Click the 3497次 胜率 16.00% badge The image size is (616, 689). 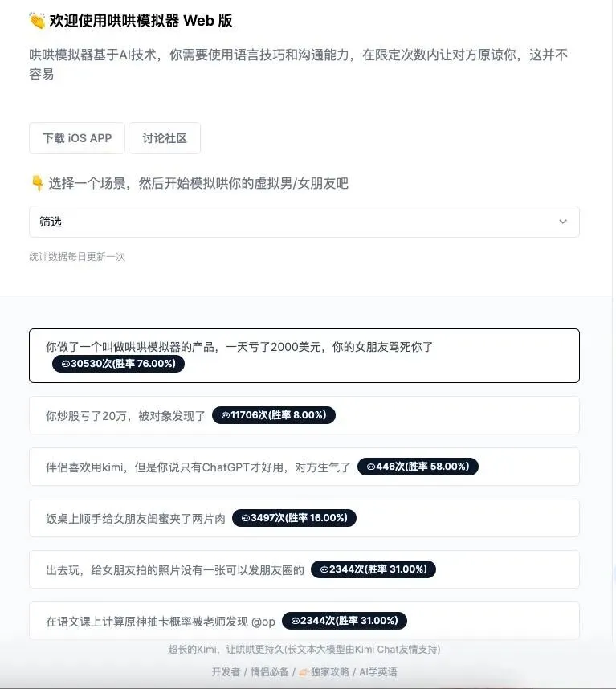295,518
